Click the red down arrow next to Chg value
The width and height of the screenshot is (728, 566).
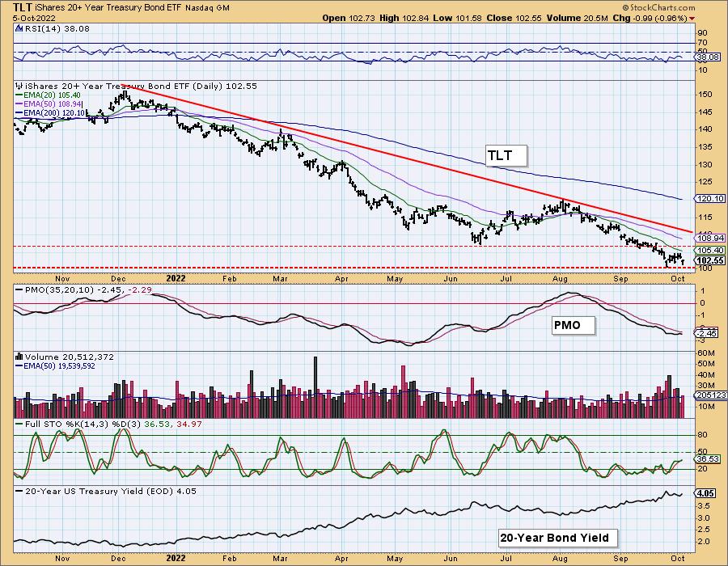(x=692, y=19)
